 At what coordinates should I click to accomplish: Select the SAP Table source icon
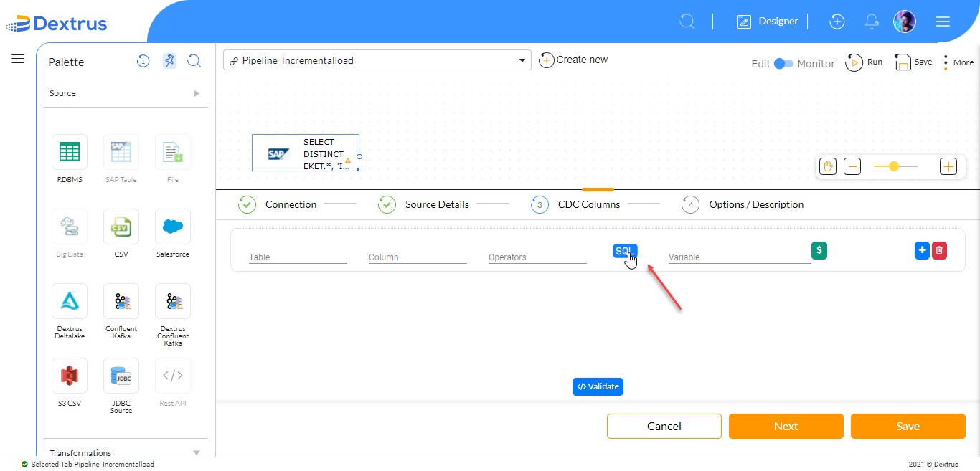121,152
